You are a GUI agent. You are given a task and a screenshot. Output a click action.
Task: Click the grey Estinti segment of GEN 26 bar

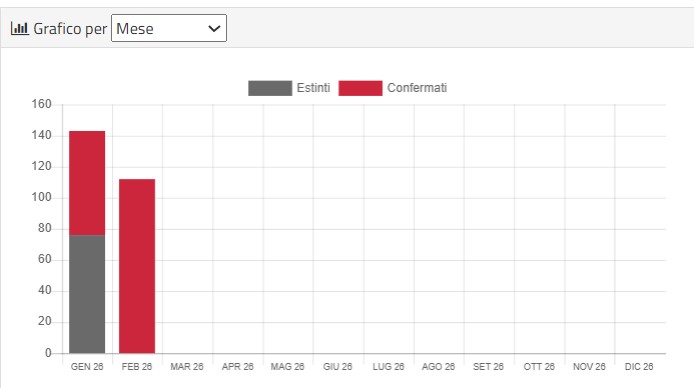coord(87,294)
